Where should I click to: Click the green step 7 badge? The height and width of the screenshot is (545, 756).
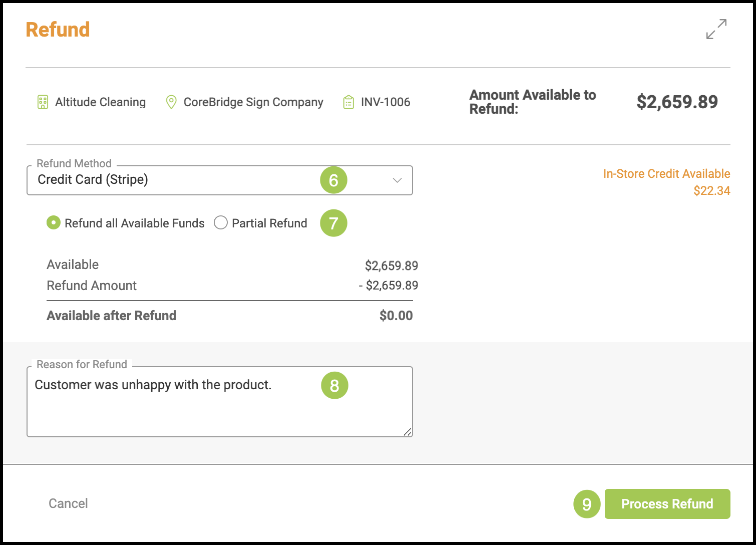click(333, 223)
